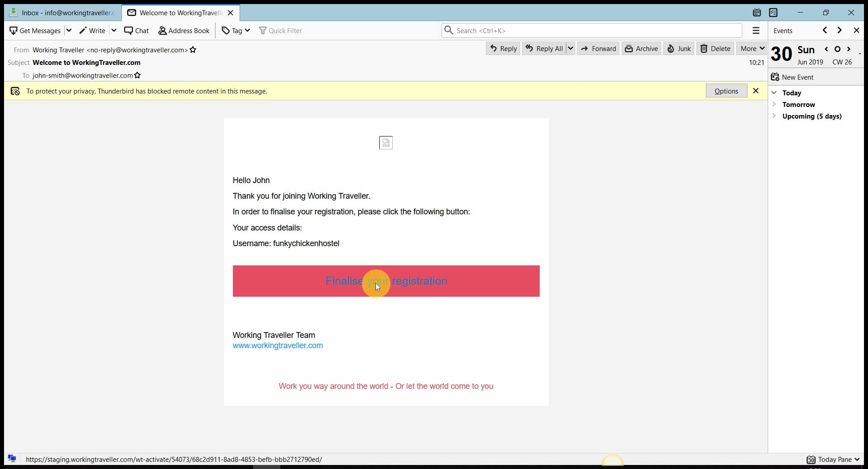Viewport: 868px width, 469px height.
Task: Click the Get Messages button
Action: (35, 30)
